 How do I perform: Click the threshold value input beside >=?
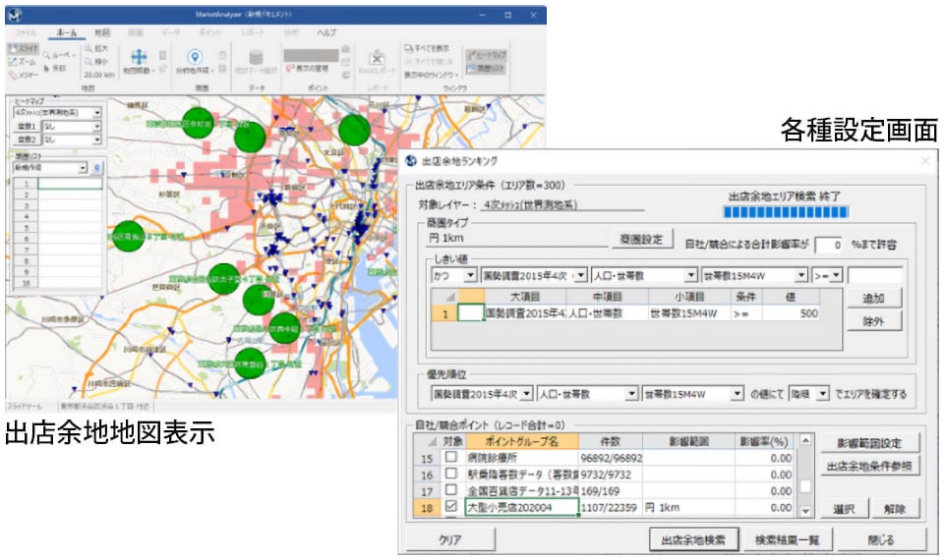tap(874, 275)
